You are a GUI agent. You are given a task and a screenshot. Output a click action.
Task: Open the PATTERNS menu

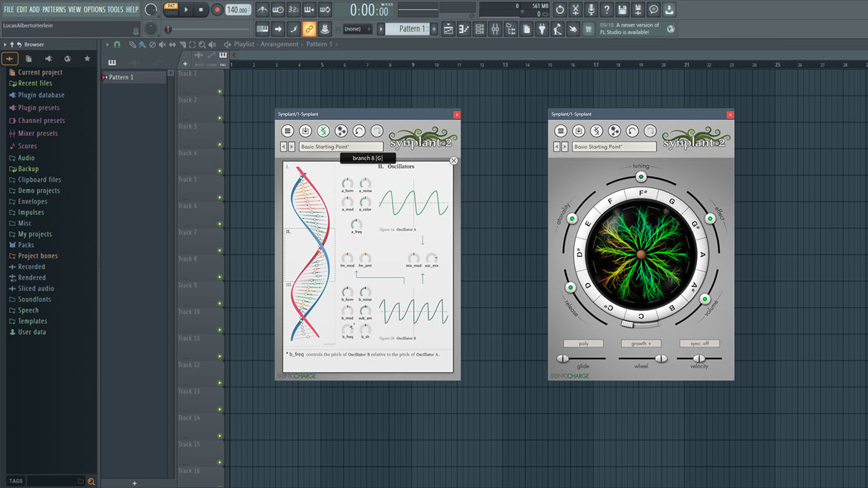pyautogui.click(x=54, y=10)
